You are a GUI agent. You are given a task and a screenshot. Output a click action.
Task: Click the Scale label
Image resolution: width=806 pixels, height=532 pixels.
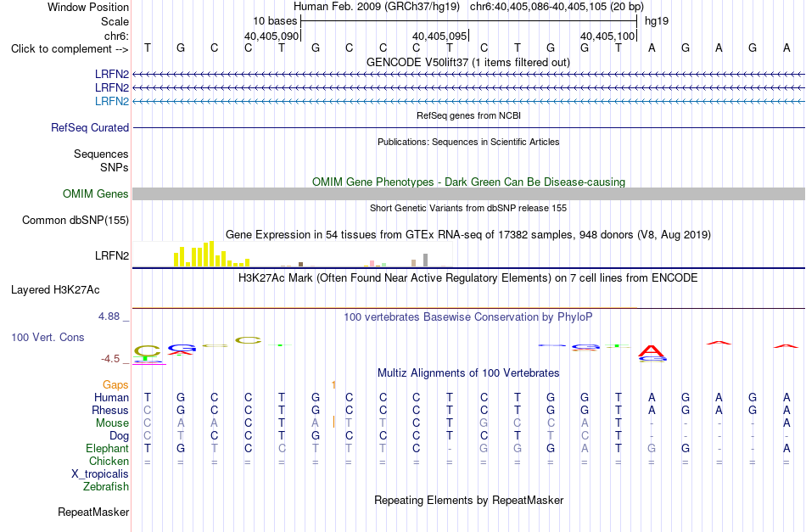pyautogui.click(x=115, y=21)
